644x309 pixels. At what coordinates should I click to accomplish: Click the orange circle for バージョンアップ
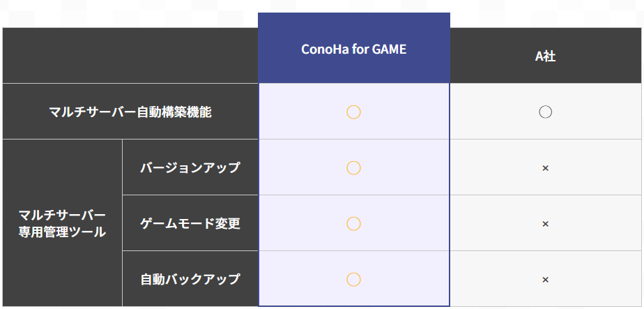point(353,168)
